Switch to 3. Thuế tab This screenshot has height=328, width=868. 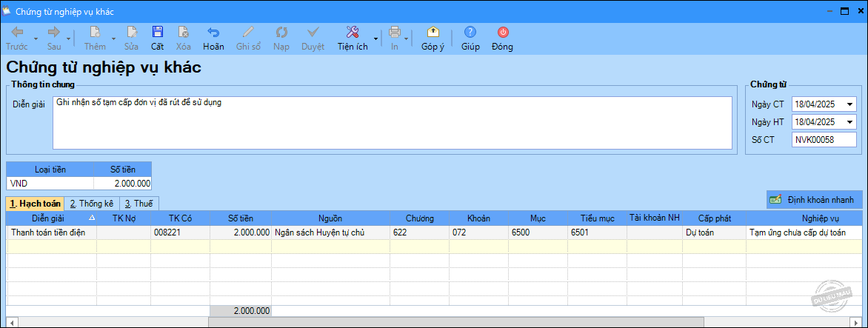139,204
